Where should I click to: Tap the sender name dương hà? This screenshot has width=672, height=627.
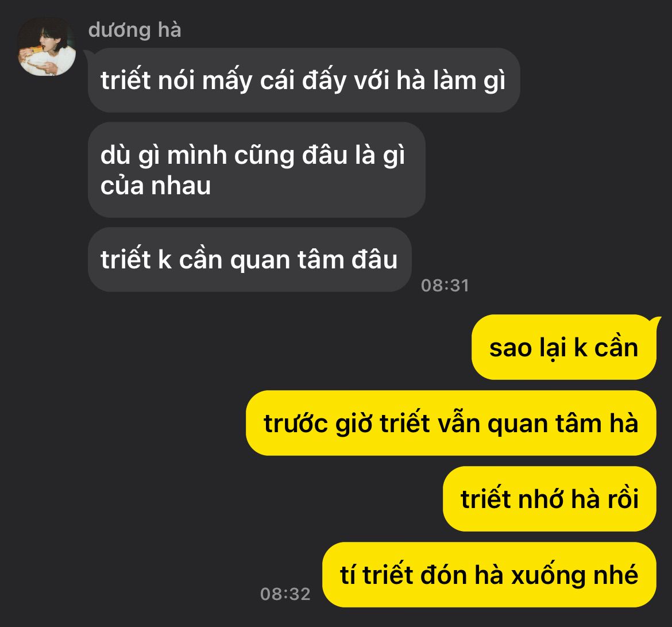tap(134, 30)
